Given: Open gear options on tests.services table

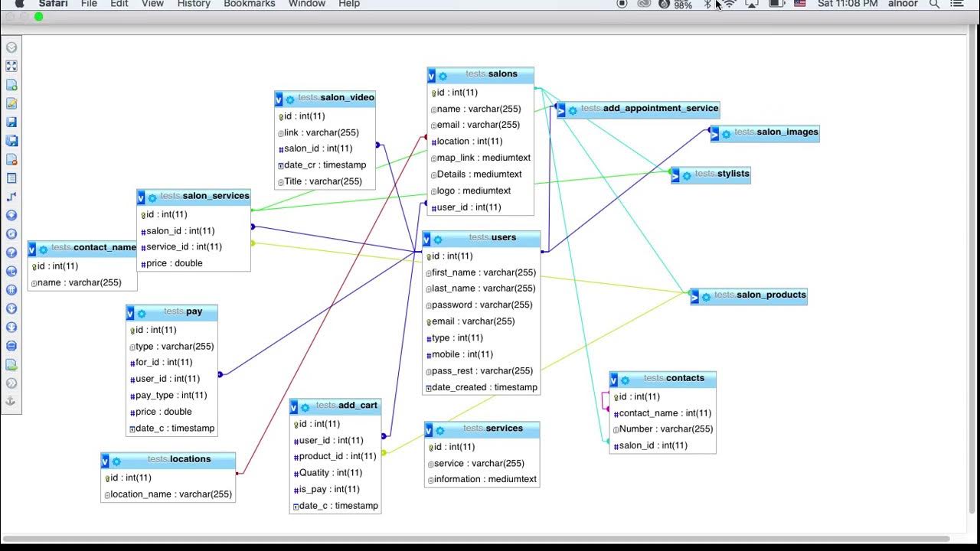Looking at the screenshot, I should 439,430.
